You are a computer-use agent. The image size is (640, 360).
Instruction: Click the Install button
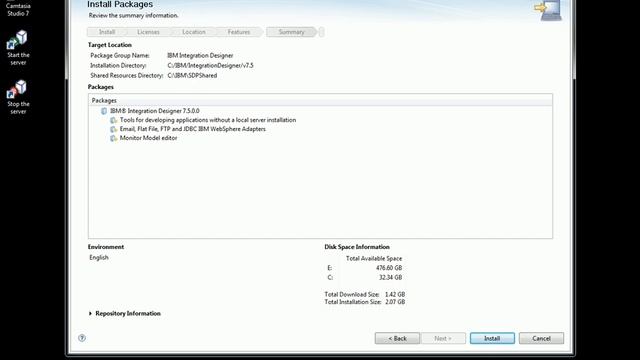point(492,338)
